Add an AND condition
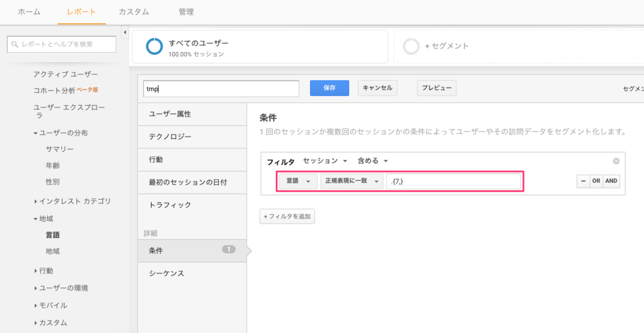The width and height of the screenshot is (644, 333). coord(611,181)
